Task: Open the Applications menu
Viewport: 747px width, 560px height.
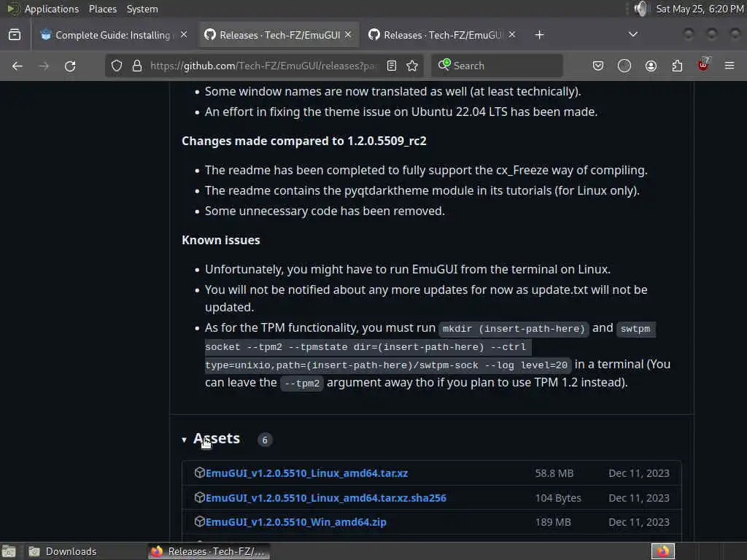Action: coord(52,9)
